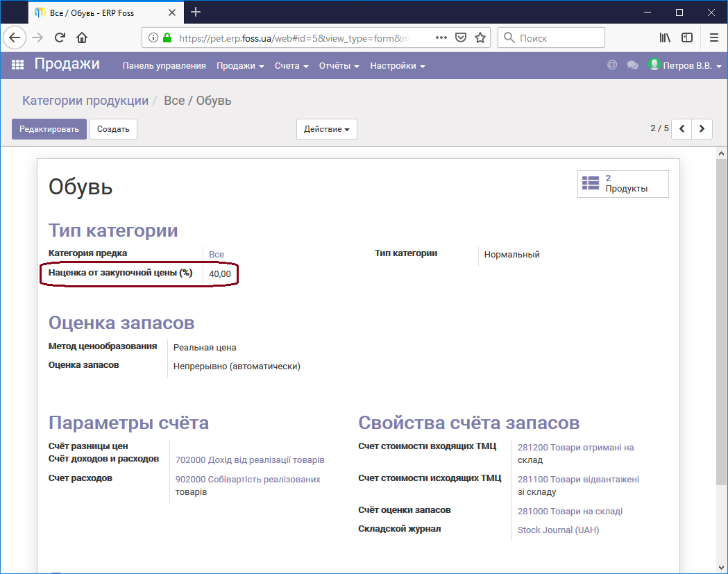
Task: Click the Поиск search box
Action: click(552, 37)
